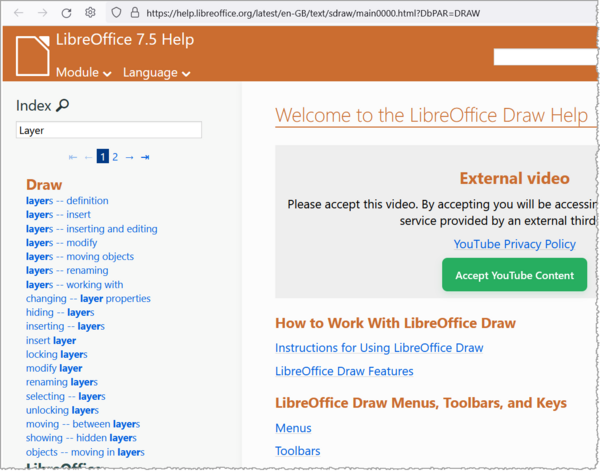Go to next index page arrow

[129, 157]
